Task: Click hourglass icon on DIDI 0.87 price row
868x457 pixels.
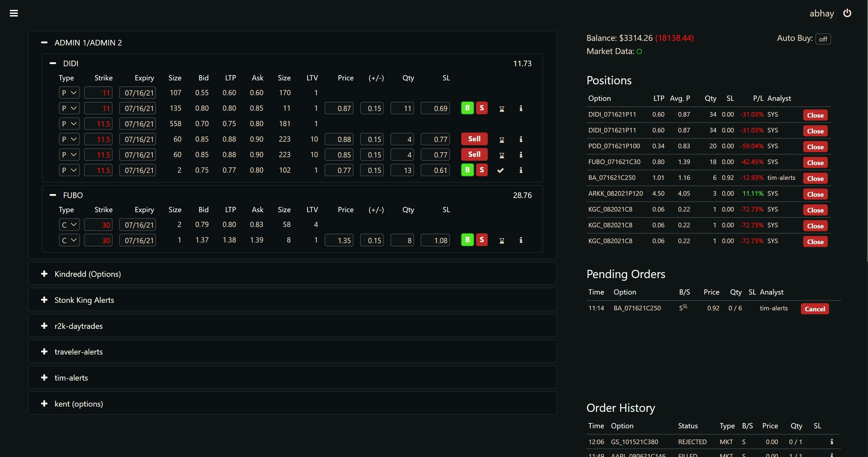Action: (x=502, y=109)
